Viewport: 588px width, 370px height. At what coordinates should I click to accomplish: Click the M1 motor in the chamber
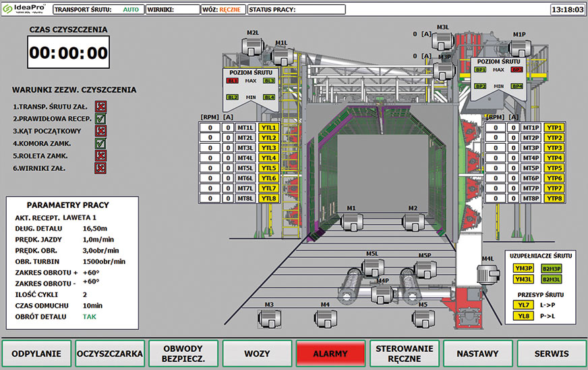click(351, 221)
